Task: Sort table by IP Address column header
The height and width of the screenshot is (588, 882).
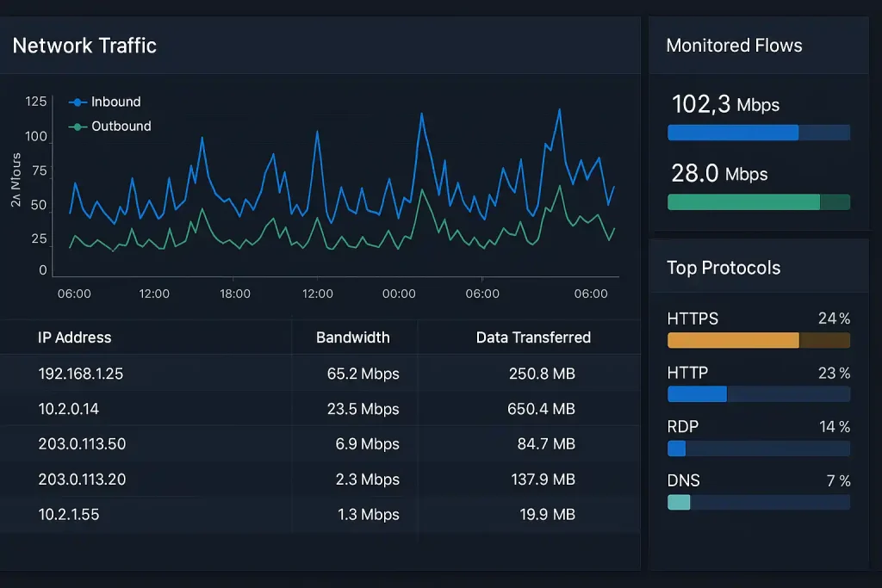Action: (x=75, y=337)
